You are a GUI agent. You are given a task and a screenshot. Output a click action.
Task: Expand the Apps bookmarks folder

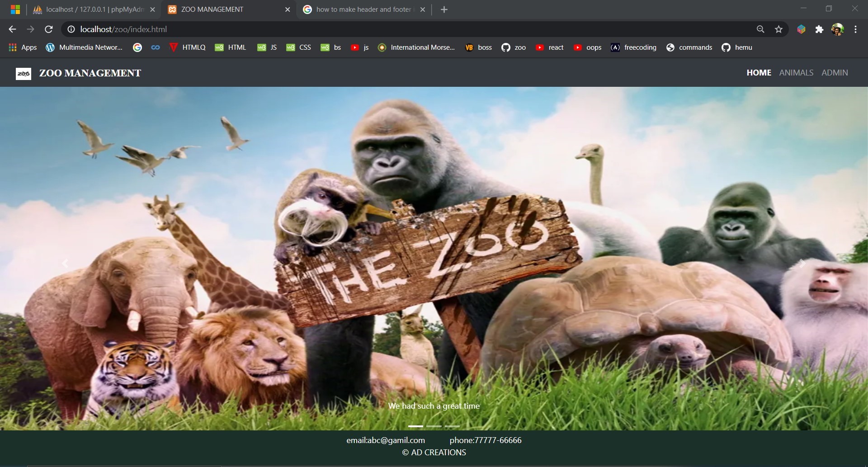click(22, 47)
